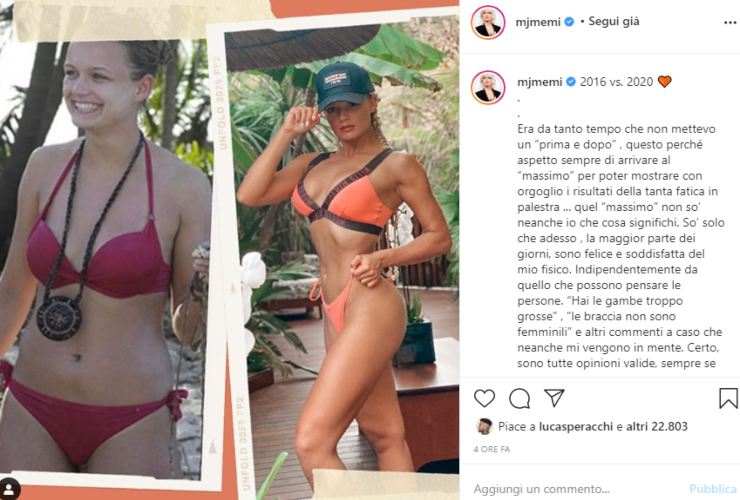Share post with paper plane icon
Screen dimensions: 740x500
(554, 398)
